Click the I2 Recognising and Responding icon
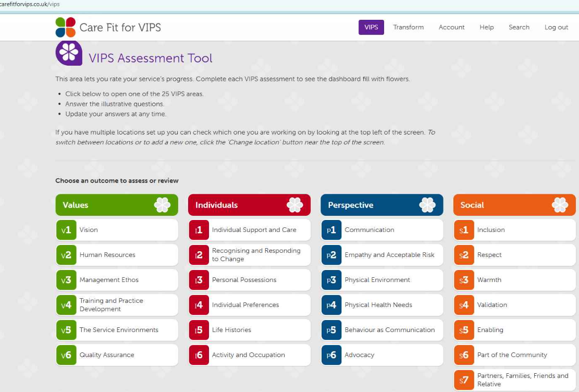This screenshot has height=392, width=579. (x=199, y=255)
